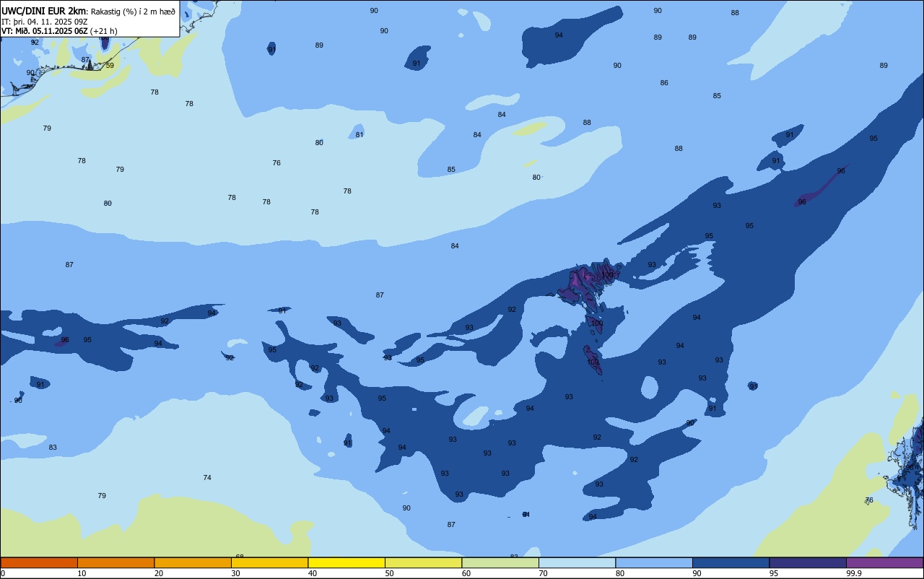This screenshot has height=579, width=924.
Task: Select the 50–60 pale yellow legend swatch
Action: [423, 562]
